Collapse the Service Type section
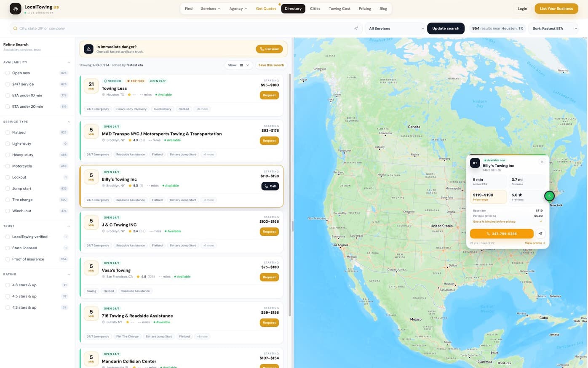This screenshot has width=588, height=368. (69, 122)
